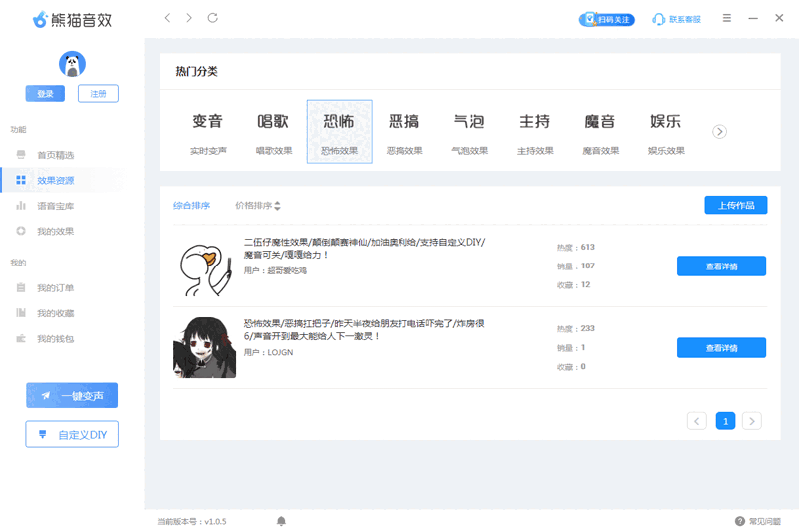
Task: Click the forward navigation arrow
Action: pos(189,18)
